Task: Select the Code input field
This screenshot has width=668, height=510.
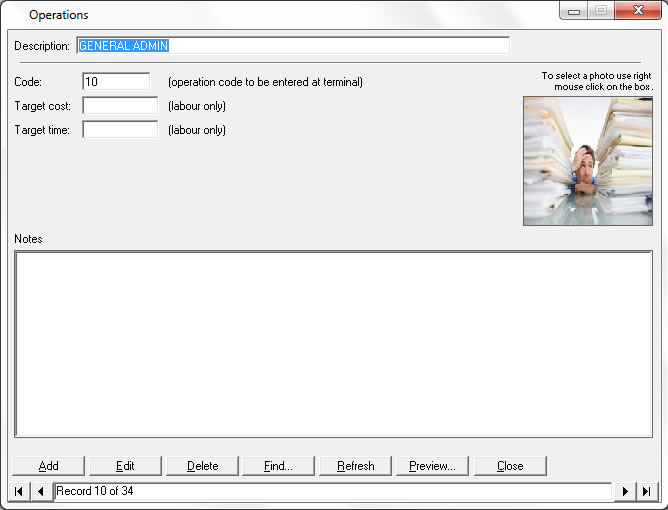Action: pos(116,82)
